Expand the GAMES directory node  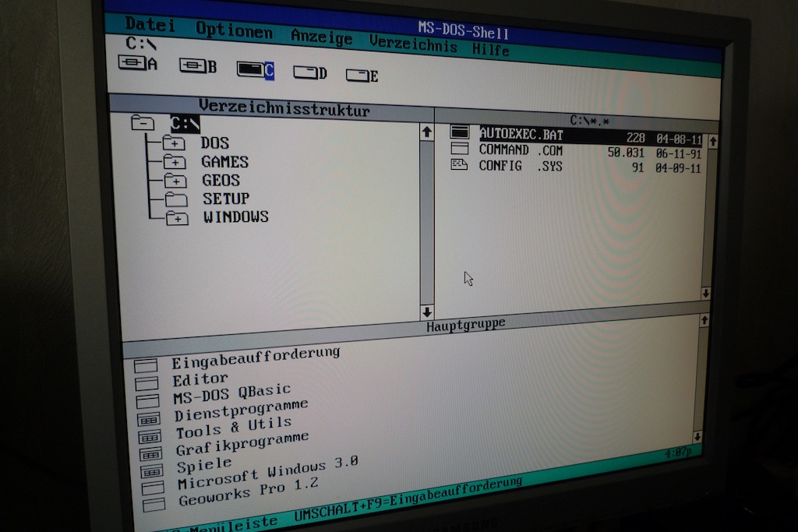[x=174, y=162]
